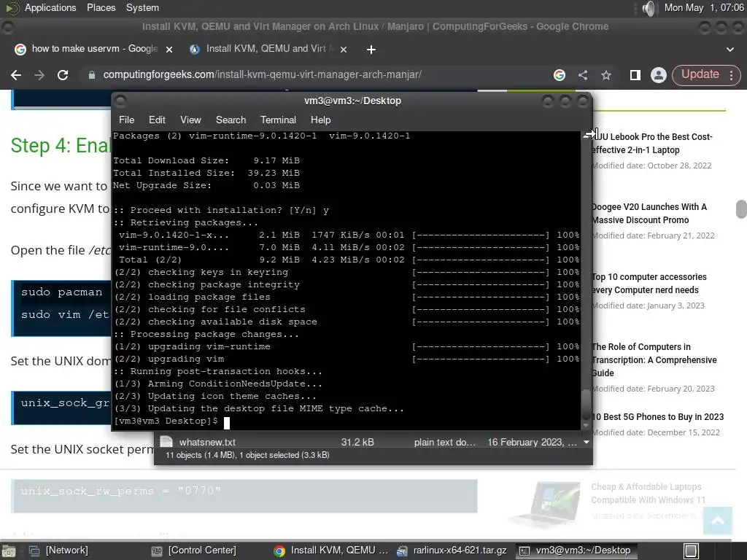Switch to Install KVM Chrome taskbar item
The image size is (747, 560).
(331, 551)
